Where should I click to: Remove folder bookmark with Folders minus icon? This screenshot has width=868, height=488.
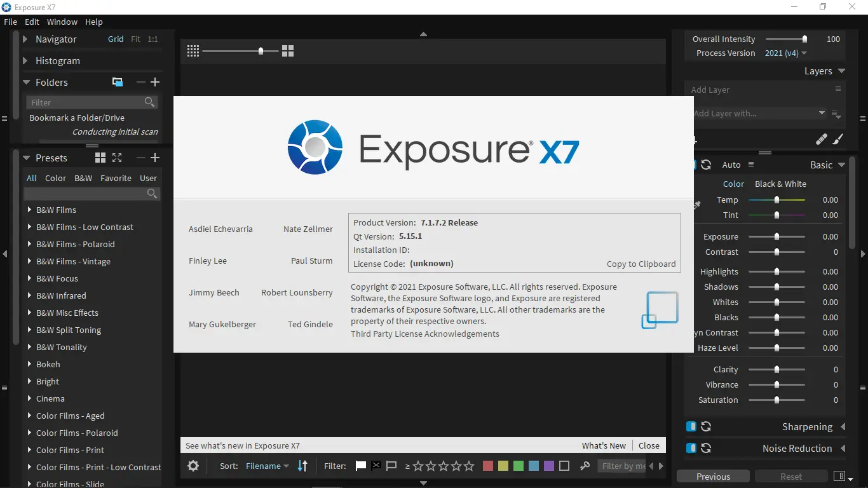[x=140, y=82]
